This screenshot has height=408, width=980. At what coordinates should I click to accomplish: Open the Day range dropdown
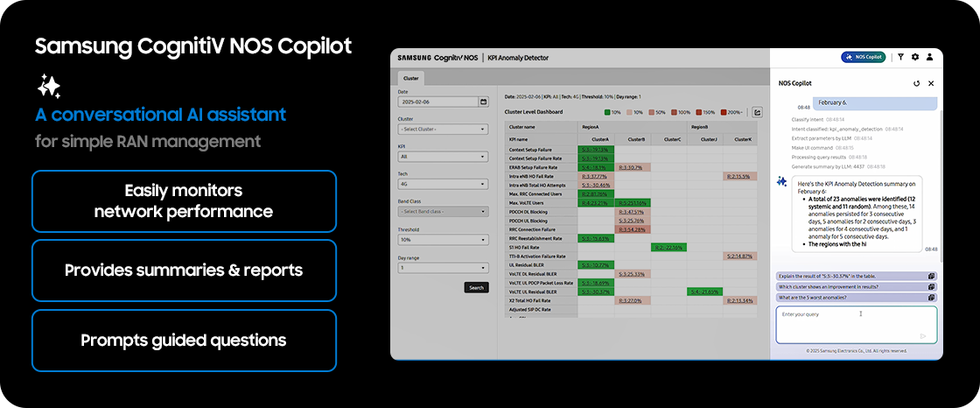tap(443, 268)
